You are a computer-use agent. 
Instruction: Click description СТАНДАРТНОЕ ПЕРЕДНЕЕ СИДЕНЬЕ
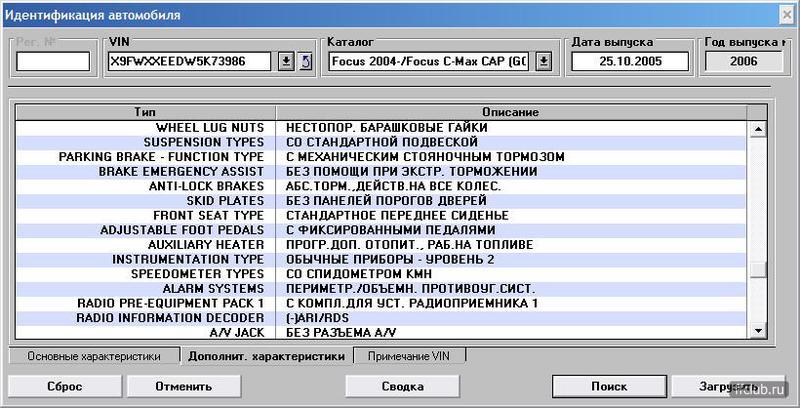tap(397, 216)
